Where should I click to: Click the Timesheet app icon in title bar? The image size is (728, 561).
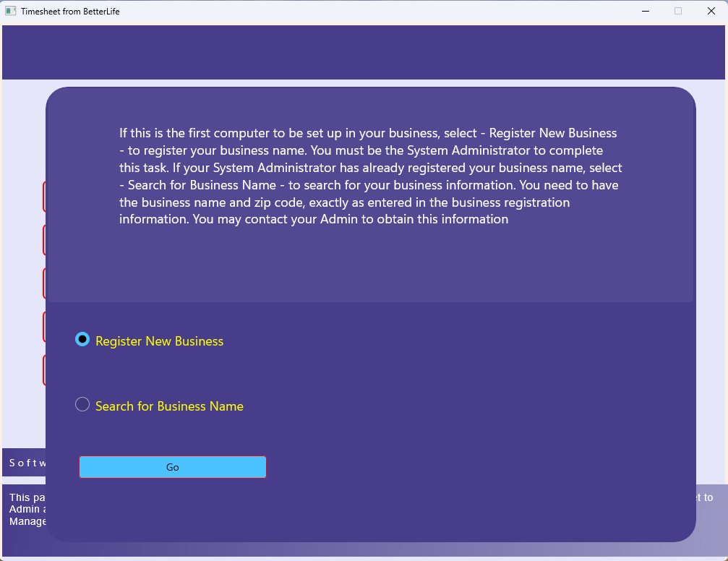tap(11, 11)
